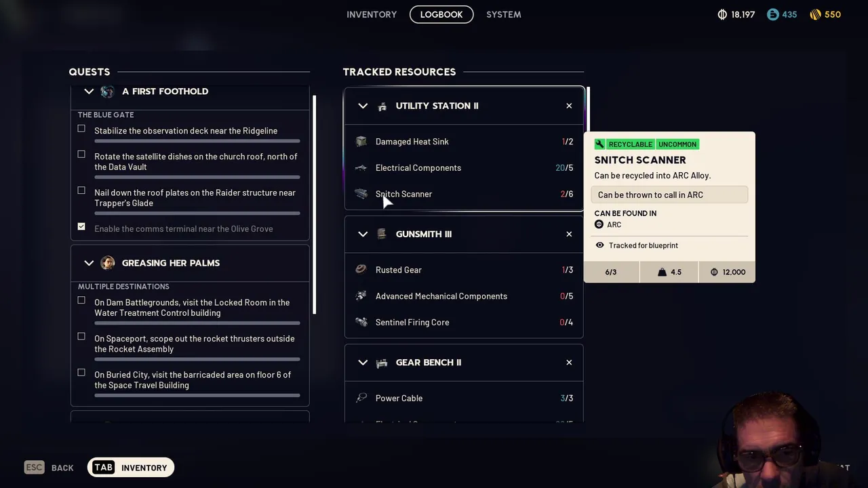Viewport: 868px width, 488px height.
Task: Untrack Gunsmith III with X
Action: 569,234
